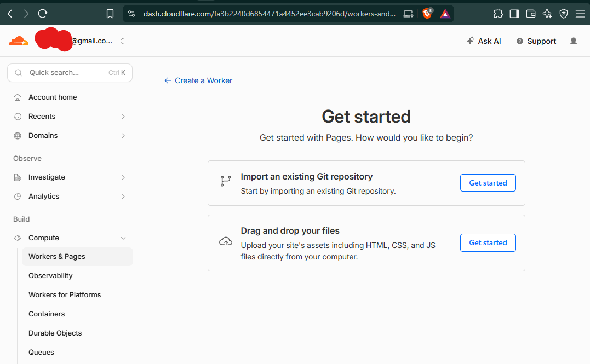Expand the Recents chevron

tap(123, 117)
